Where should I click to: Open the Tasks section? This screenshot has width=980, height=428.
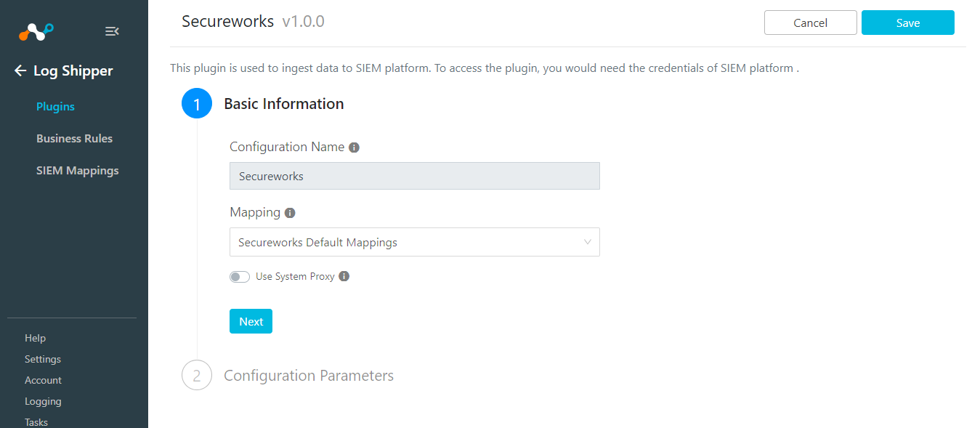(36, 421)
